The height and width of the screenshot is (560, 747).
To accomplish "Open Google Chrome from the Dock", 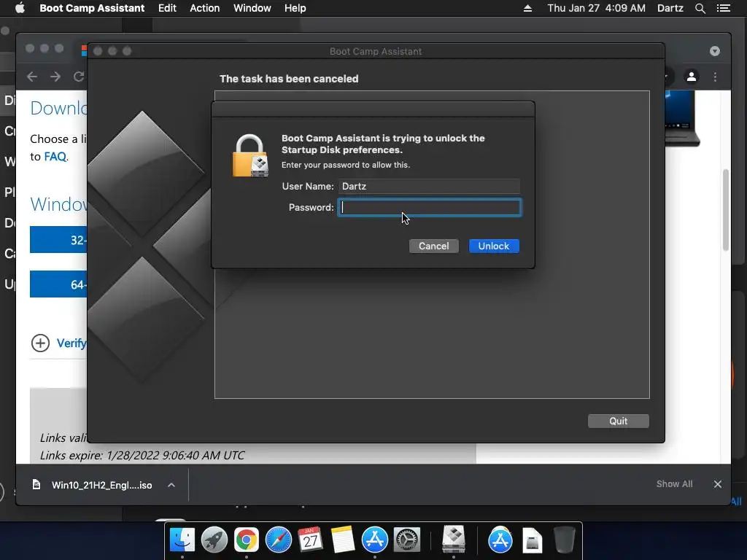I will coord(247,540).
